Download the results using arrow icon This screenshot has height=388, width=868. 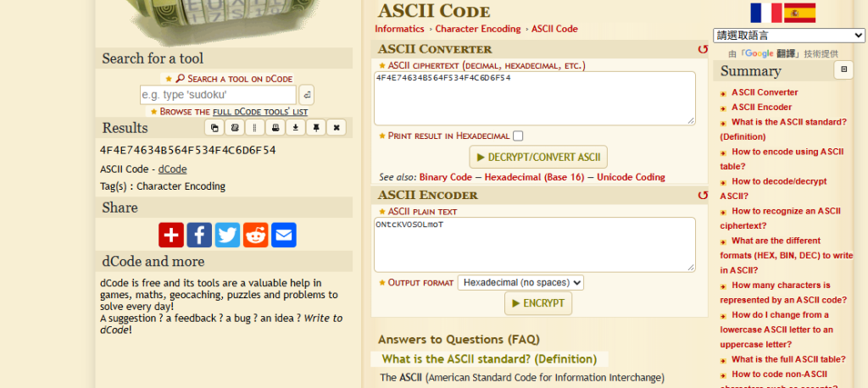coord(296,128)
